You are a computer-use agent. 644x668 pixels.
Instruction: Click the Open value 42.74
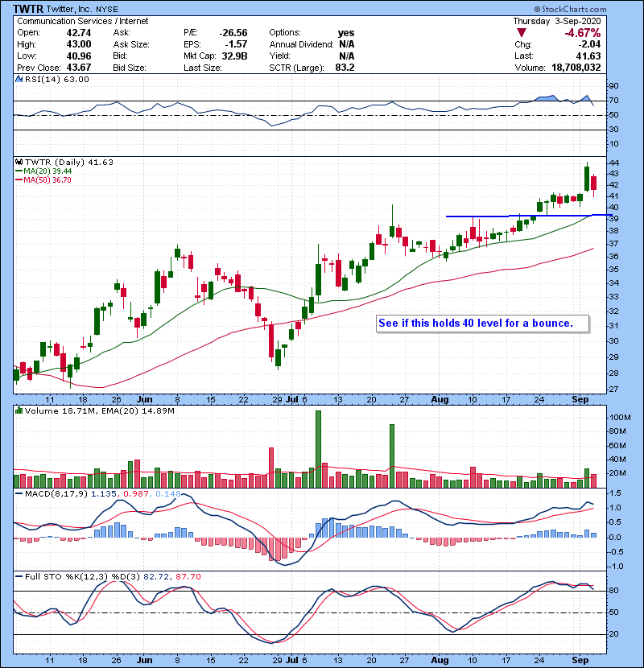tap(79, 33)
